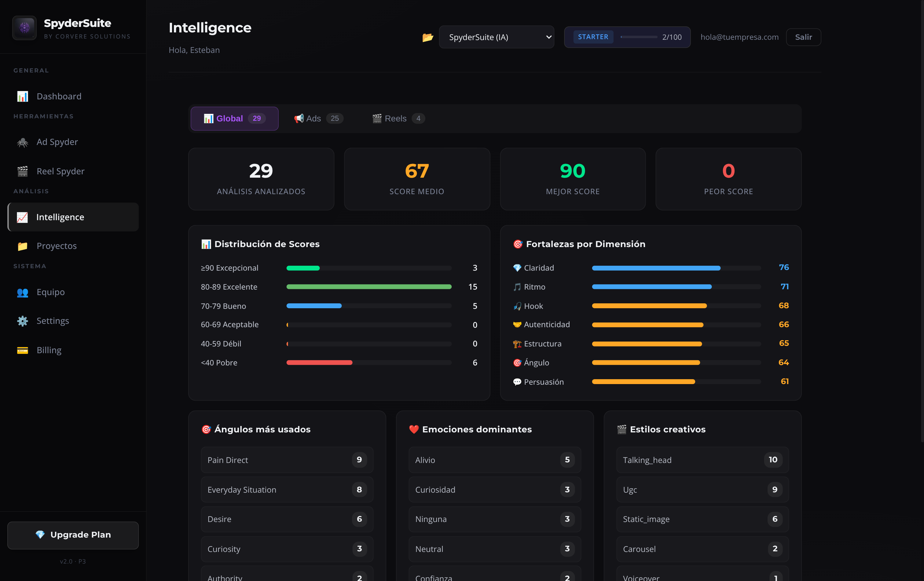Switch to the Reels tab
This screenshot has height=581, width=924.
pos(398,119)
